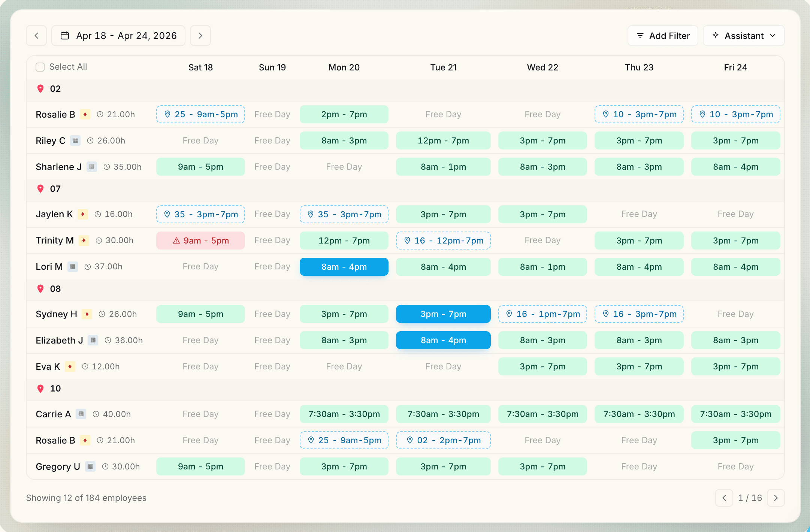
Task: Click Lori M's Wednesday 8am - 1pm shift
Action: (x=542, y=267)
